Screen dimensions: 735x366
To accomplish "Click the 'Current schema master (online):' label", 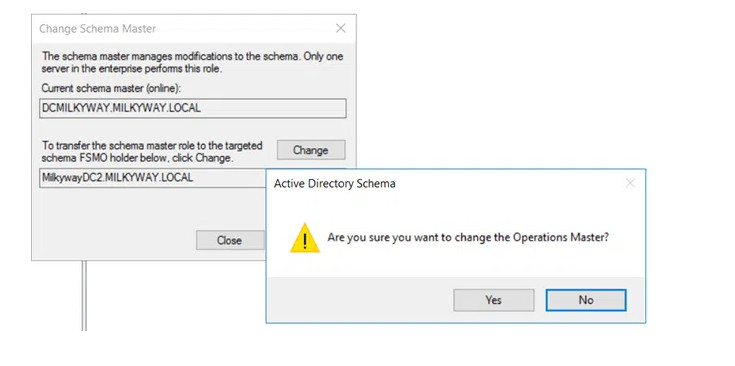I will 112,88.
